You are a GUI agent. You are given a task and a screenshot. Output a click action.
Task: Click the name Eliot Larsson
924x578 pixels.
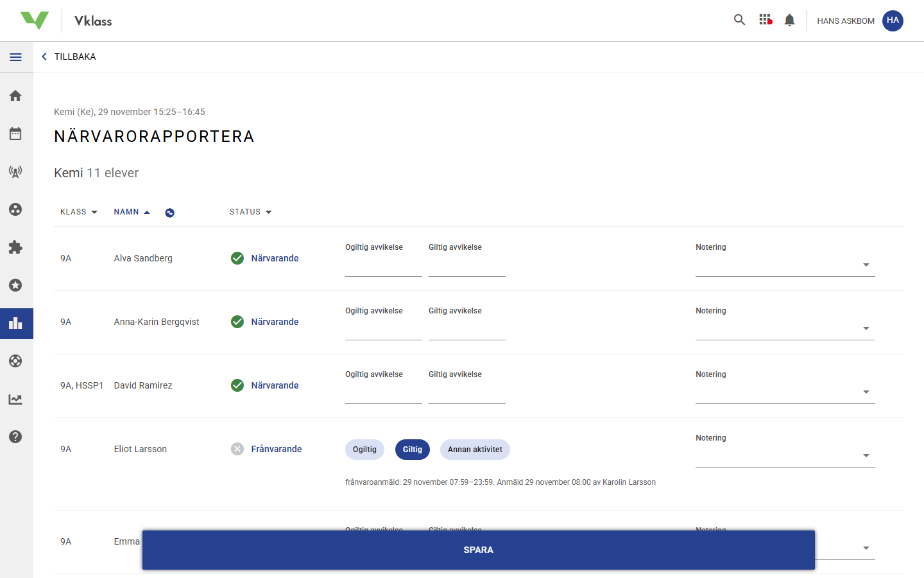[141, 449]
